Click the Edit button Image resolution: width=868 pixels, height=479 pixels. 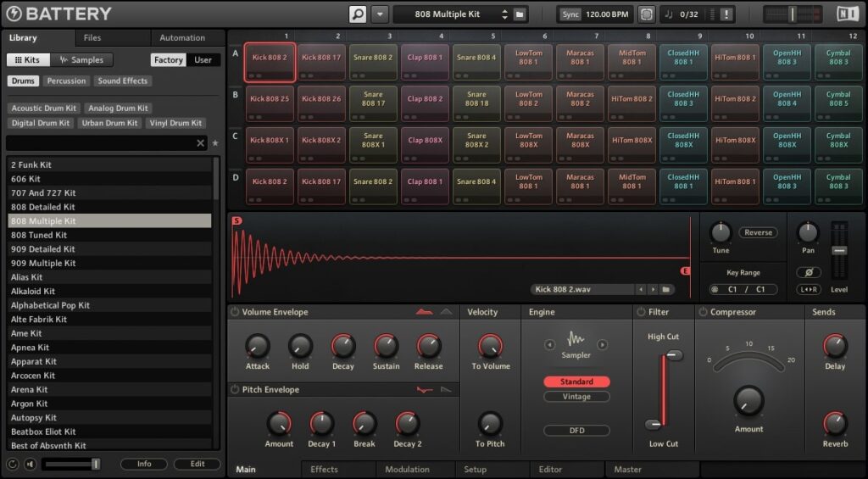(x=198, y=464)
